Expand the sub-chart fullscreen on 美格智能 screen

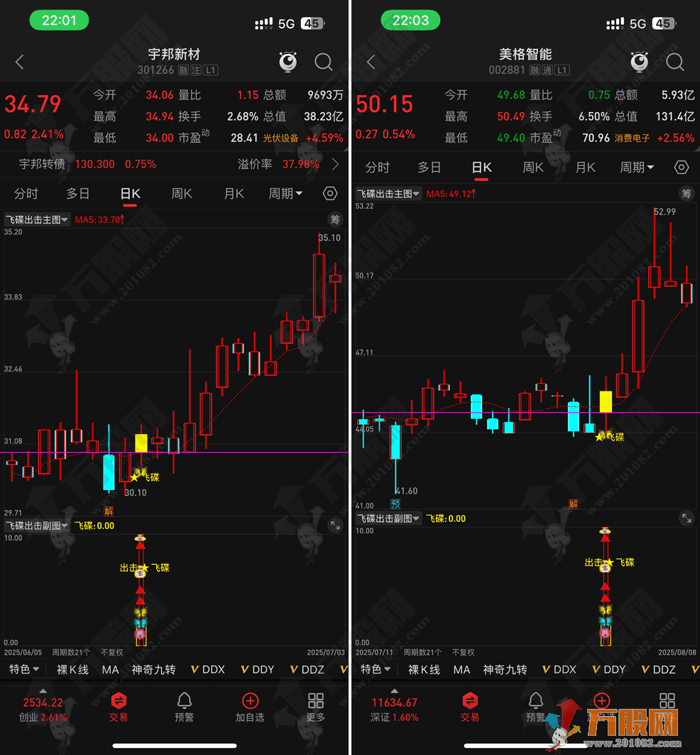click(x=687, y=518)
